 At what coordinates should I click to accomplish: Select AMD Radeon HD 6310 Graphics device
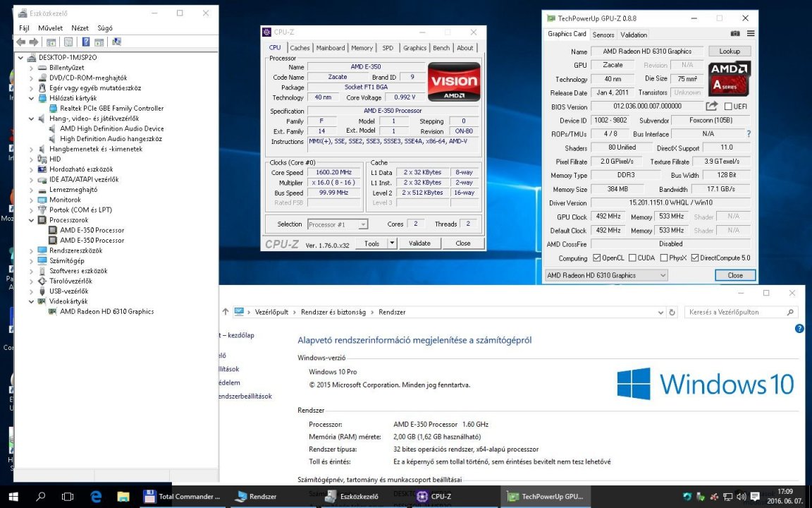(106, 312)
